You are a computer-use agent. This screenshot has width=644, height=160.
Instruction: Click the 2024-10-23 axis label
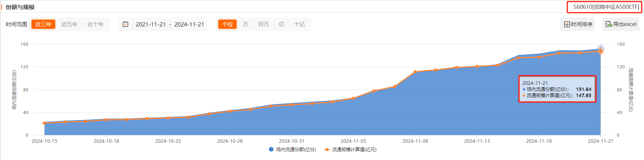pos(168,141)
